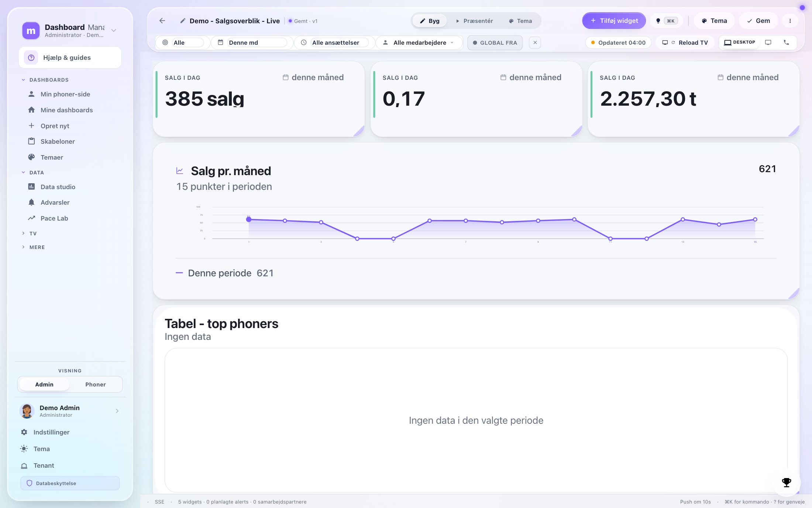The width and height of the screenshot is (812, 508).
Task: Expand the TV section
Action: tap(29, 233)
